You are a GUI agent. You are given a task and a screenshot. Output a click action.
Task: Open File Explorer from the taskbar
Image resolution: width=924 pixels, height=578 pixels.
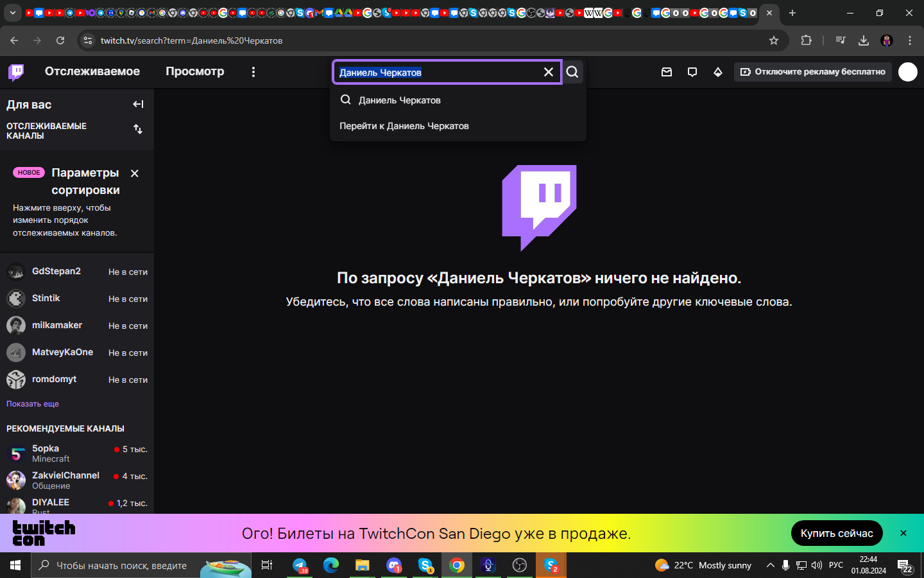click(363, 565)
